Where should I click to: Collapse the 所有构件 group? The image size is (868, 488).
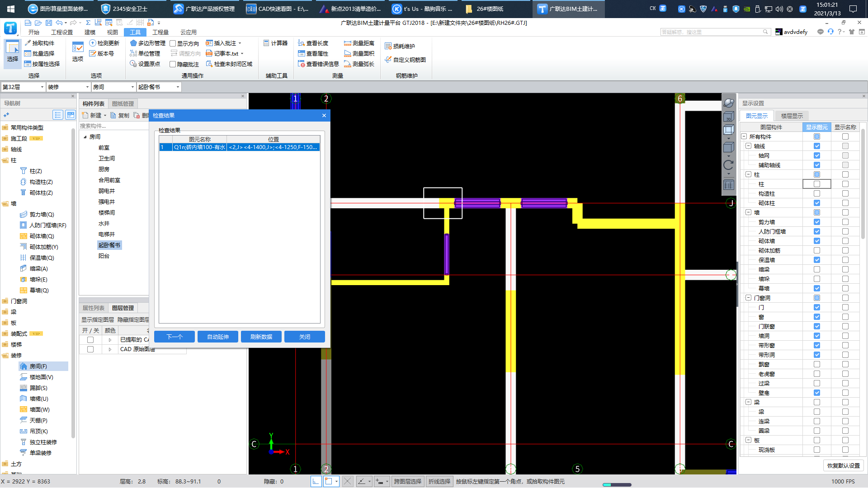point(744,136)
